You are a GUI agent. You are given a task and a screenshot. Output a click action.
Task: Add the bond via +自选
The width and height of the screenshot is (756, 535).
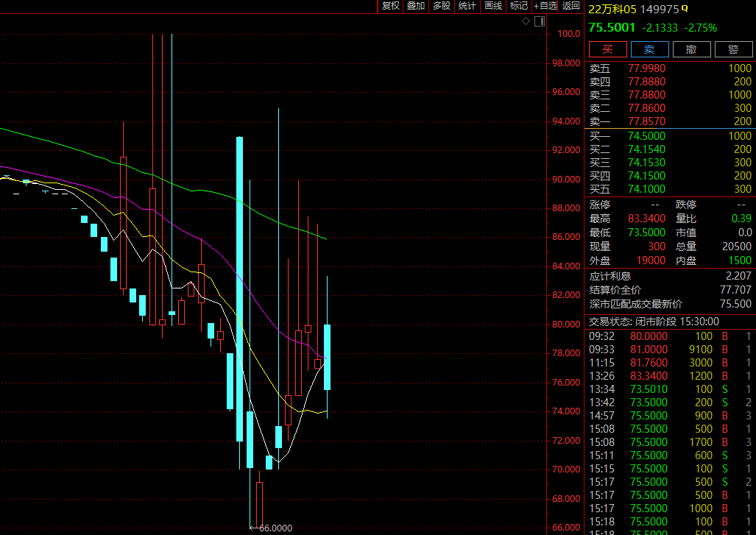545,6
